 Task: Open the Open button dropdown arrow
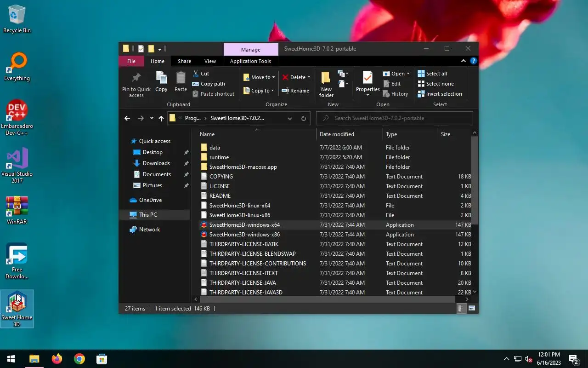point(408,74)
